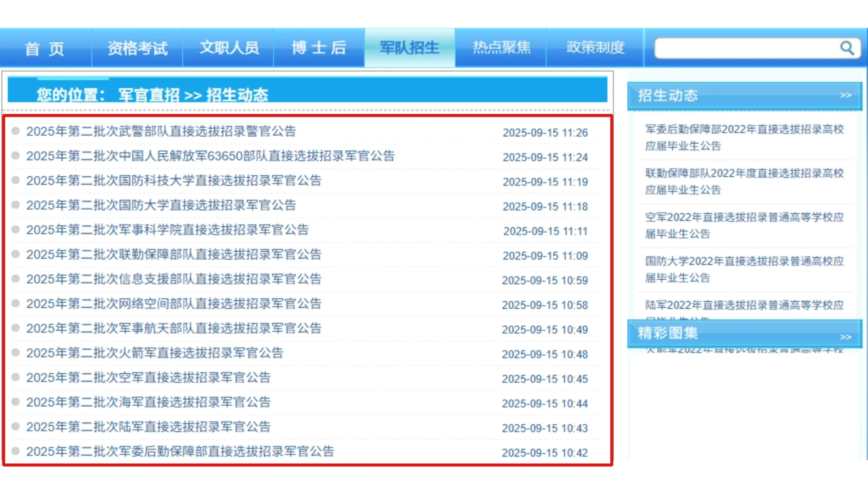Open 国防科技大学直接选拔招录军官公告
The width and height of the screenshot is (868, 488).
[x=174, y=181]
